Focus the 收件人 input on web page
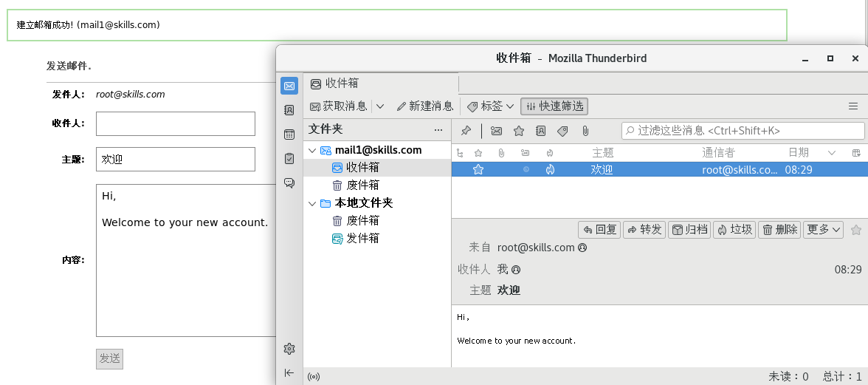The image size is (868, 385). point(176,123)
